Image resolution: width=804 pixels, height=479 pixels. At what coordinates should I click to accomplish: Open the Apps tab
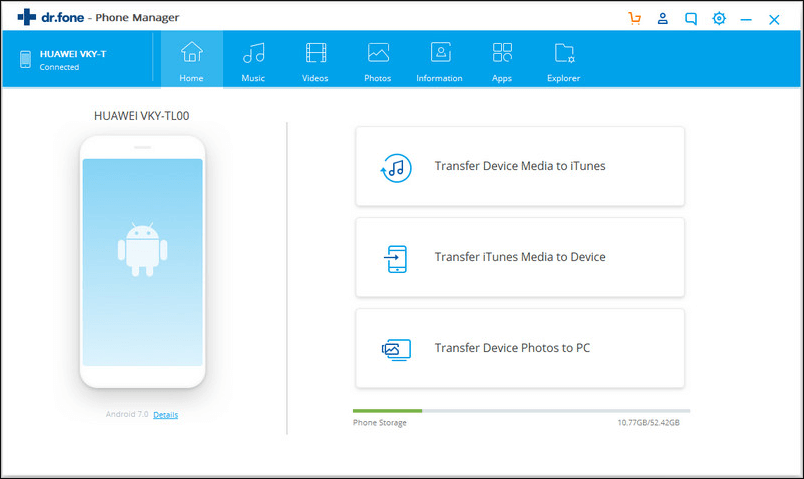pyautogui.click(x=502, y=60)
